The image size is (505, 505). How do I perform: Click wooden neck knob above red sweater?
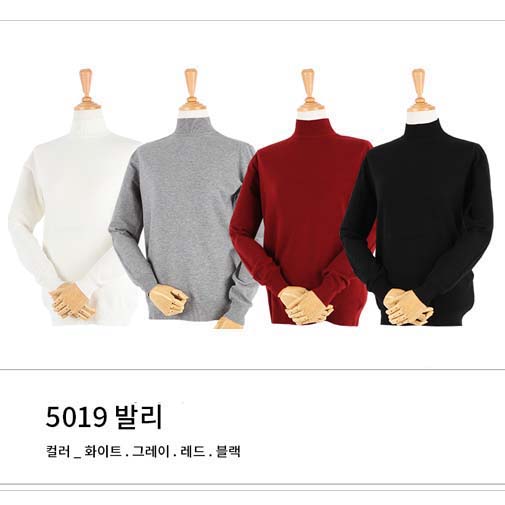[x=310, y=90]
